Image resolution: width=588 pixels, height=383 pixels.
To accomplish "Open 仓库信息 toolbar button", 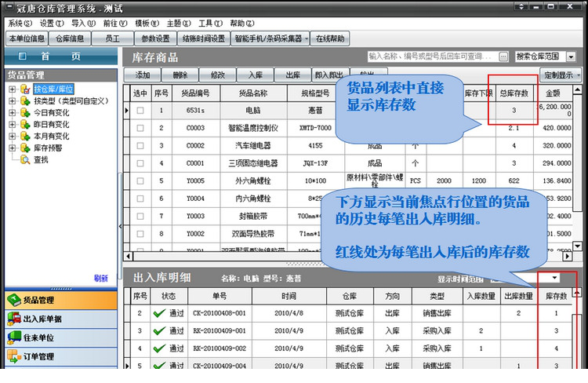I will pos(70,38).
